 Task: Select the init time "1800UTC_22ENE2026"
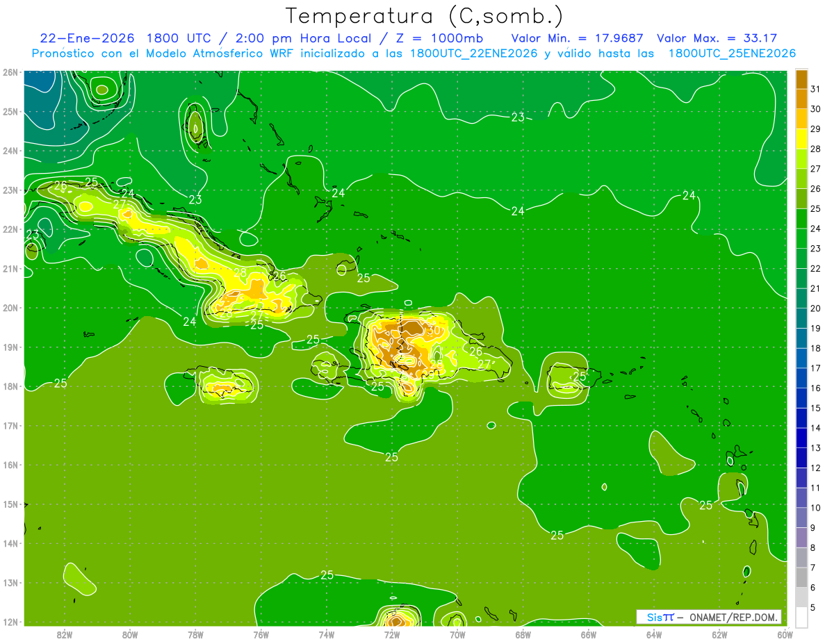click(473, 53)
